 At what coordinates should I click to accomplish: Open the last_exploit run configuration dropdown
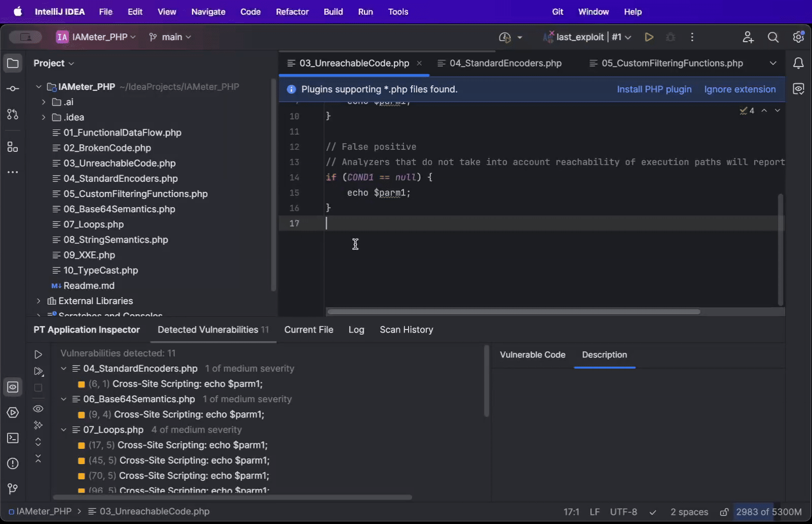587,37
